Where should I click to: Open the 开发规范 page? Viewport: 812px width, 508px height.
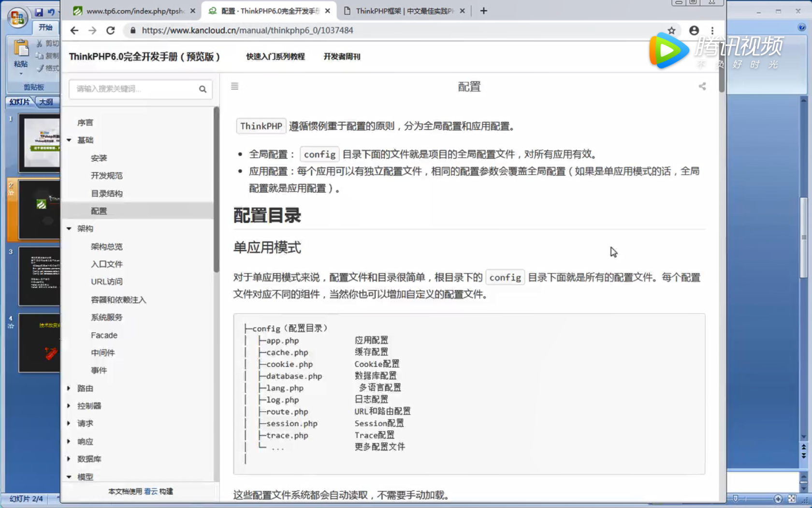pos(106,176)
